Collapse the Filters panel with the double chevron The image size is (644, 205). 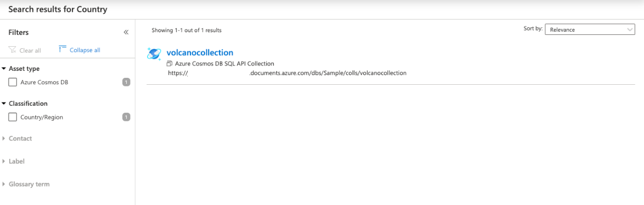pos(126,32)
